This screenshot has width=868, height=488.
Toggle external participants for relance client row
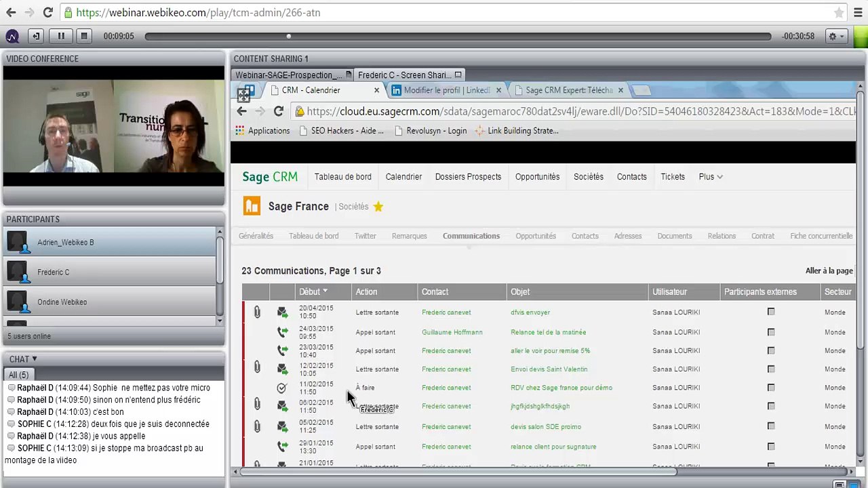coord(770,447)
